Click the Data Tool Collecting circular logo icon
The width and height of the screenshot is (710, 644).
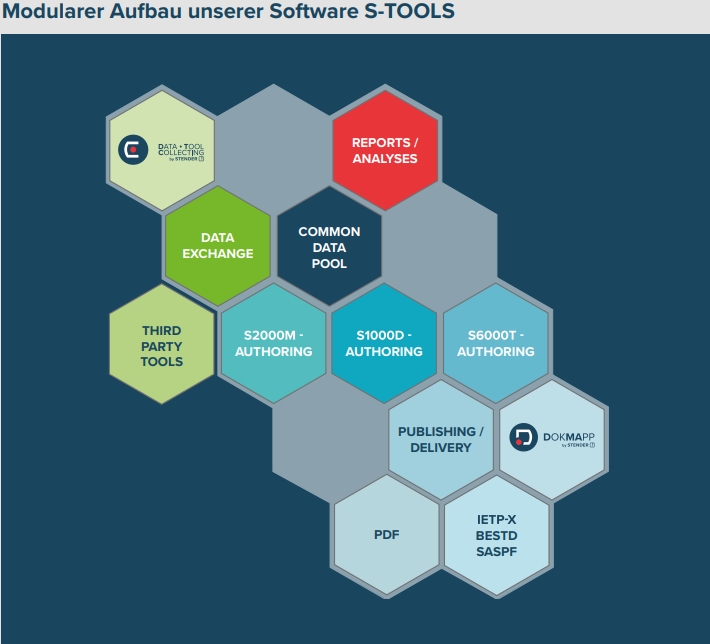coord(133,150)
